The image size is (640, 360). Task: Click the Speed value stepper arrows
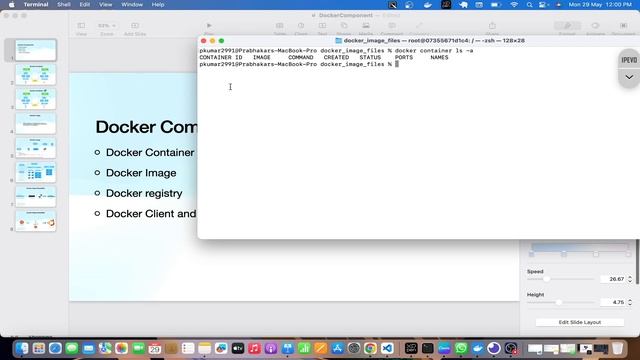630,279
